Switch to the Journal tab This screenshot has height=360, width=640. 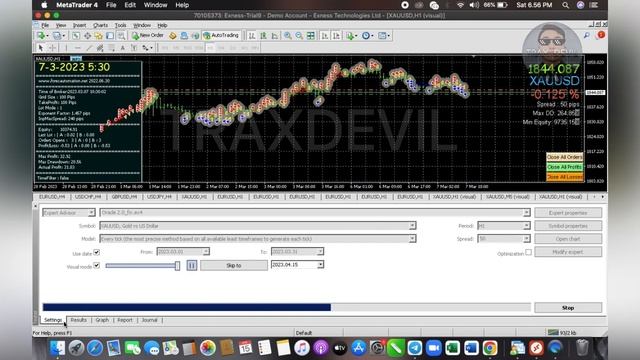pyautogui.click(x=149, y=320)
